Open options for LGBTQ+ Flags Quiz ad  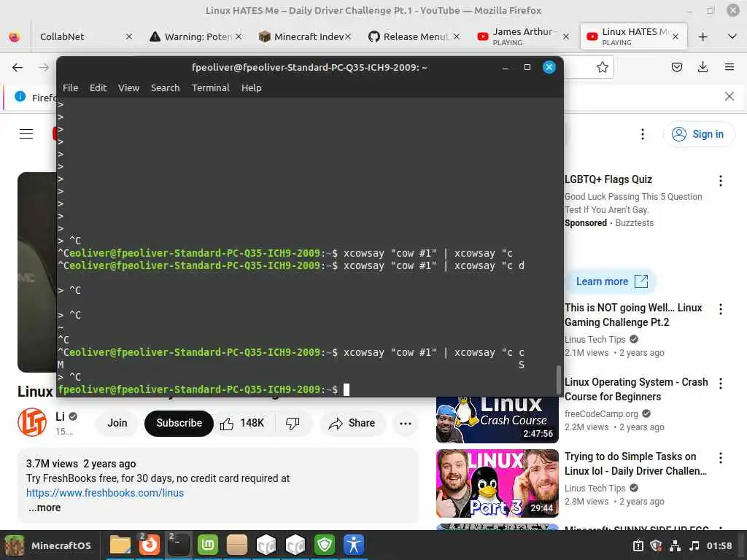(720, 181)
